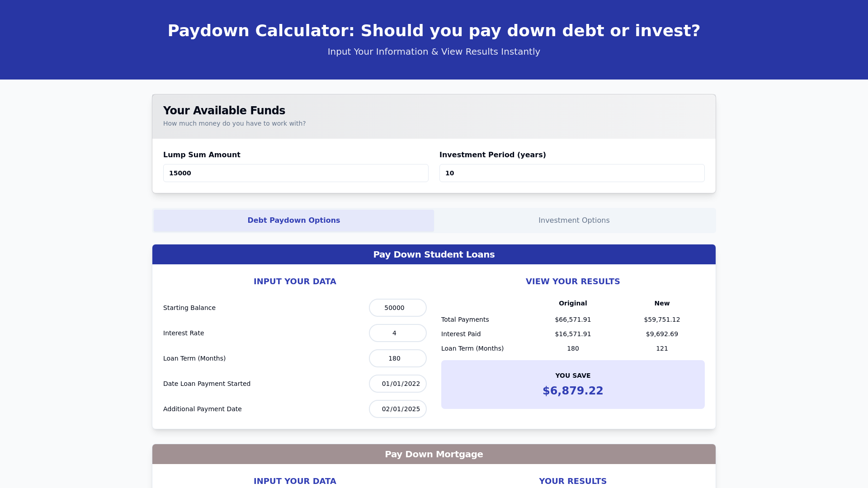This screenshot has width=868, height=488.
Task: Select the Additional Payment Date field
Action: (x=397, y=409)
